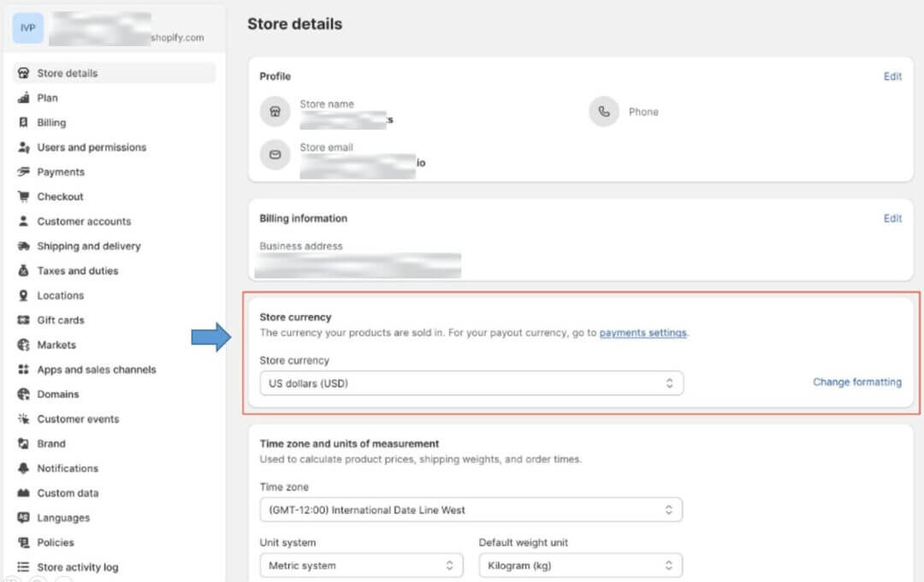This screenshot has width=924, height=582.
Task: Open the Customer events icon
Action: pyautogui.click(x=23, y=419)
